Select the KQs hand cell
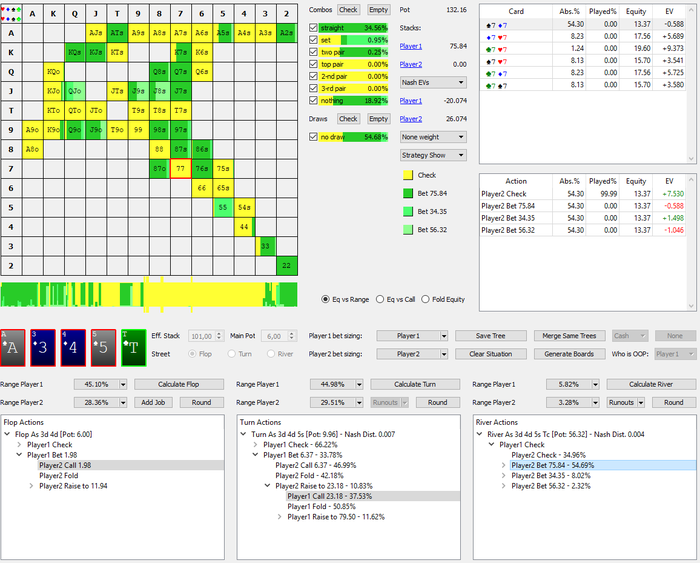Image resolution: width=700 pixels, height=563 pixels. coord(75,52)
